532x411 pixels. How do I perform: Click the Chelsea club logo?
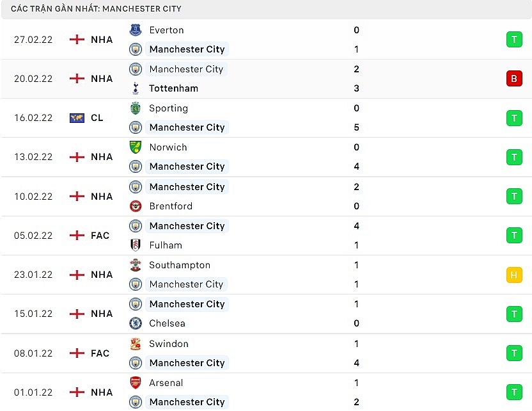(x=135, y=323)
